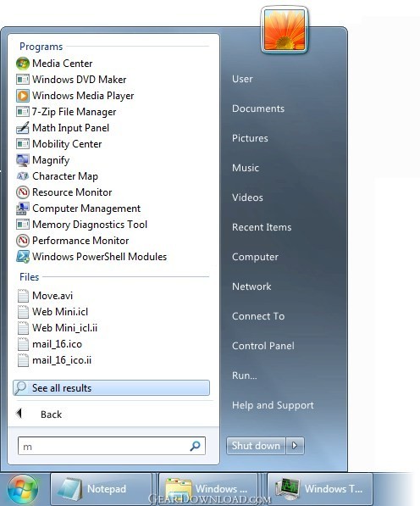Open the file named Move.avi

point(52,296)
